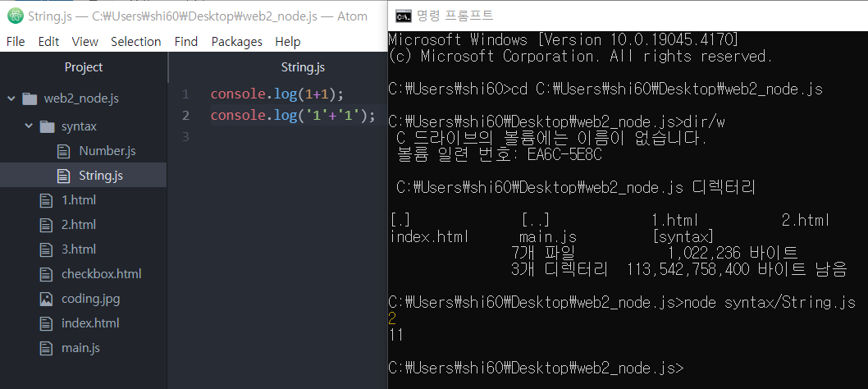The width and height of the screenshot is (868, 389).
Task: Open 2.html from the project tree
Action: (79, 225)
